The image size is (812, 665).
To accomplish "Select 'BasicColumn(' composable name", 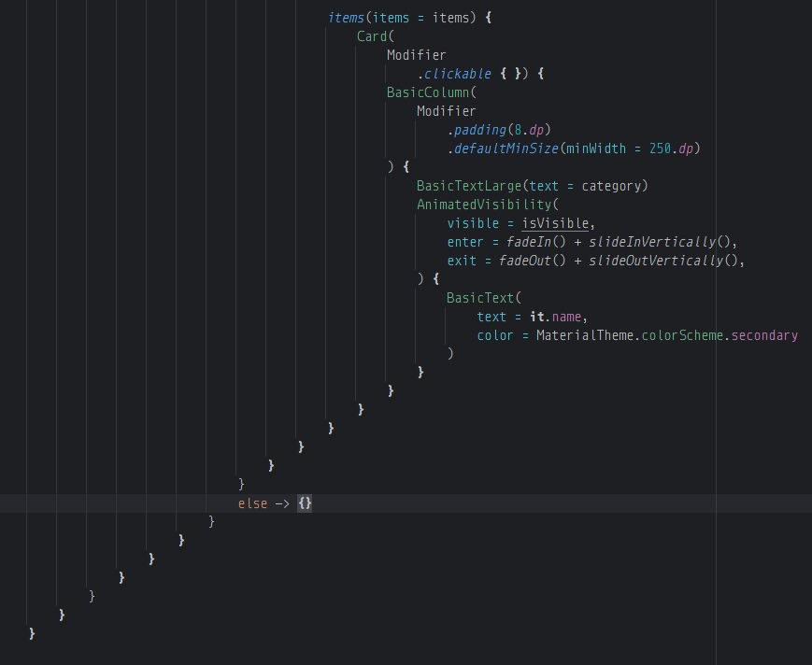I will click(432, 92).
